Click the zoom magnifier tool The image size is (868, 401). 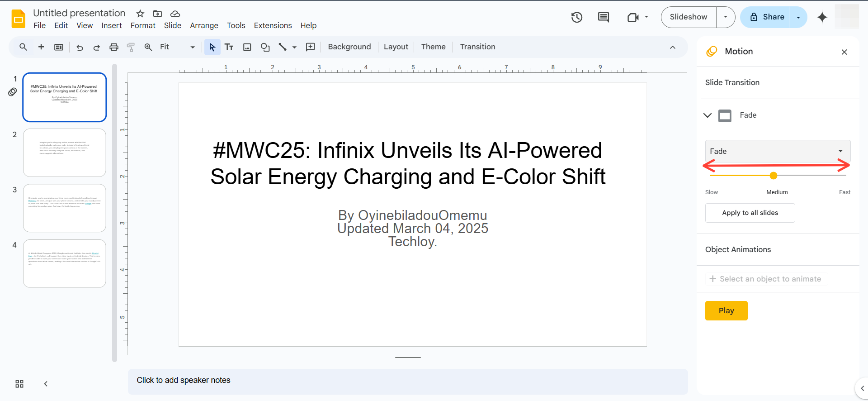(148, 47)
